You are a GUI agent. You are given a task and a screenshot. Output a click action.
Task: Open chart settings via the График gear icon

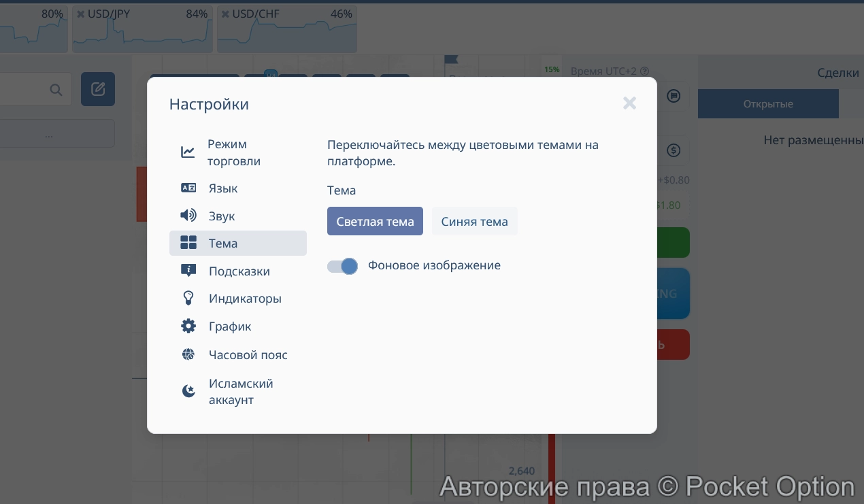[x=188, y=325]
